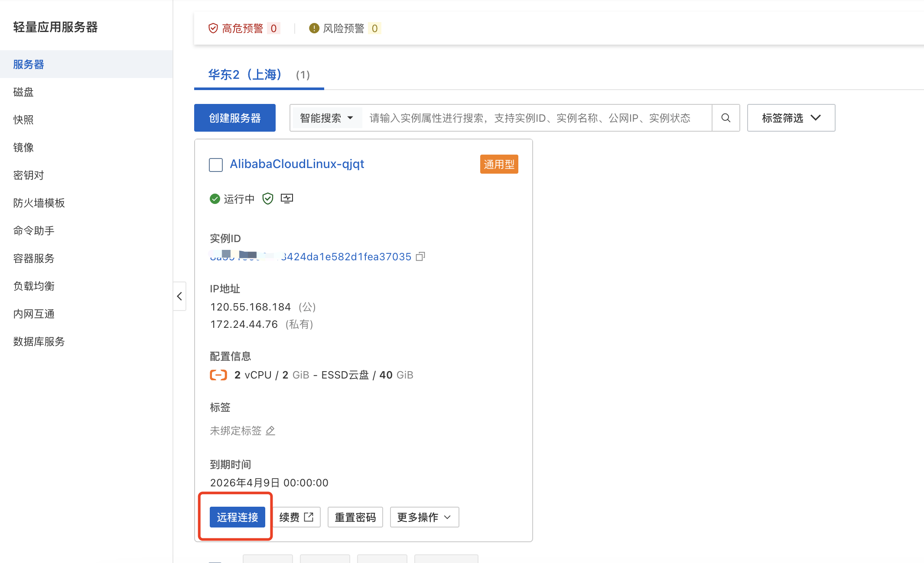Viewport: 924px width, 563px height.
Task: Click the 通用型 instance type badge
Action: [499, 165]
